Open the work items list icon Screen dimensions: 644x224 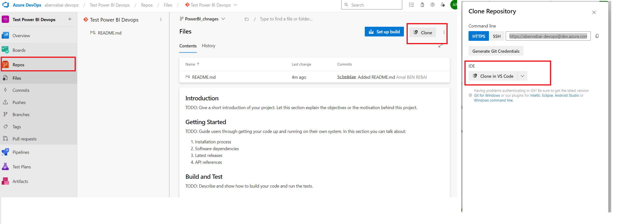[411, 5]
